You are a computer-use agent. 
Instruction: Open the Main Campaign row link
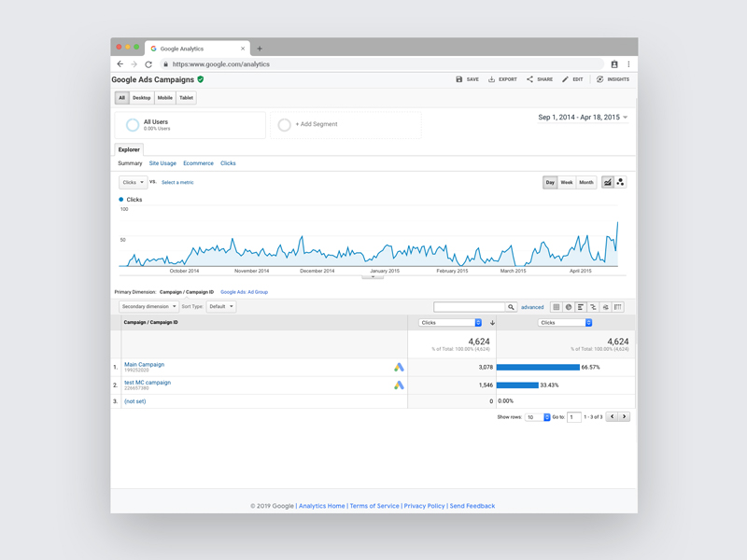click(145, 364)
